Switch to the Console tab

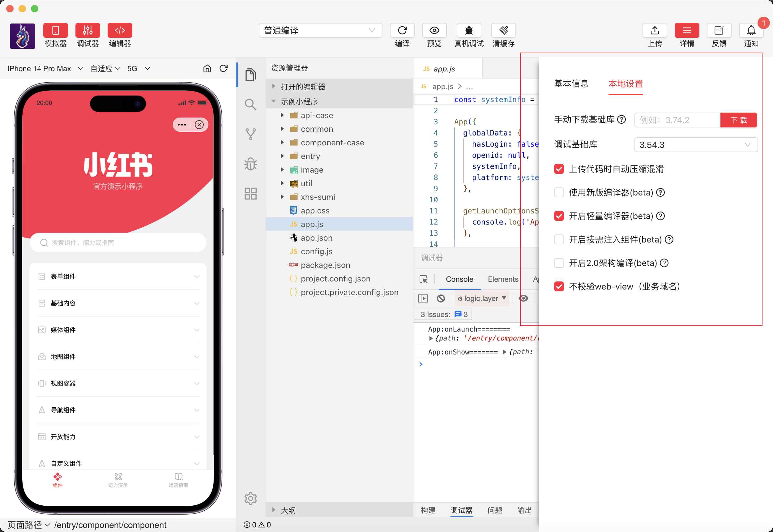click(x=459, y=279)
